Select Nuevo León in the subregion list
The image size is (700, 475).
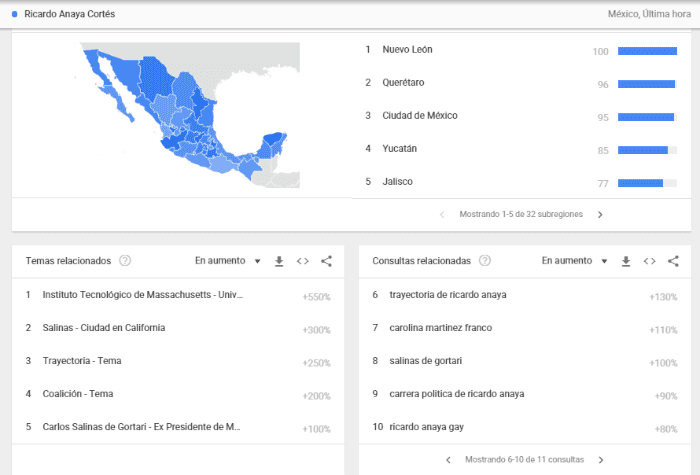tap(408, 50)
